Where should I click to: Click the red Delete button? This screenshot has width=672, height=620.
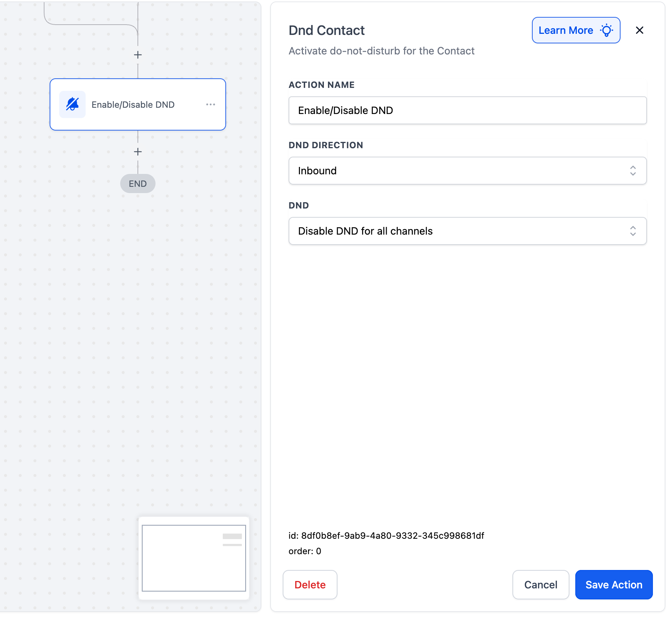[x=310, y=585]
